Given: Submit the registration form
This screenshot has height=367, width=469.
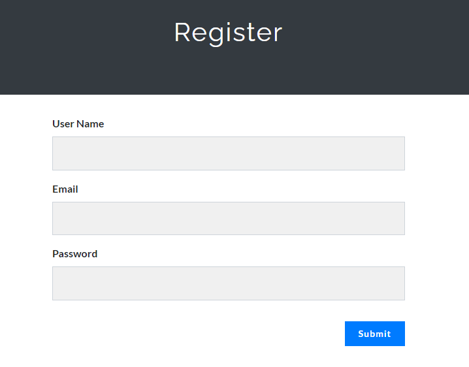Looking at the screenshot, I should 375,333.
